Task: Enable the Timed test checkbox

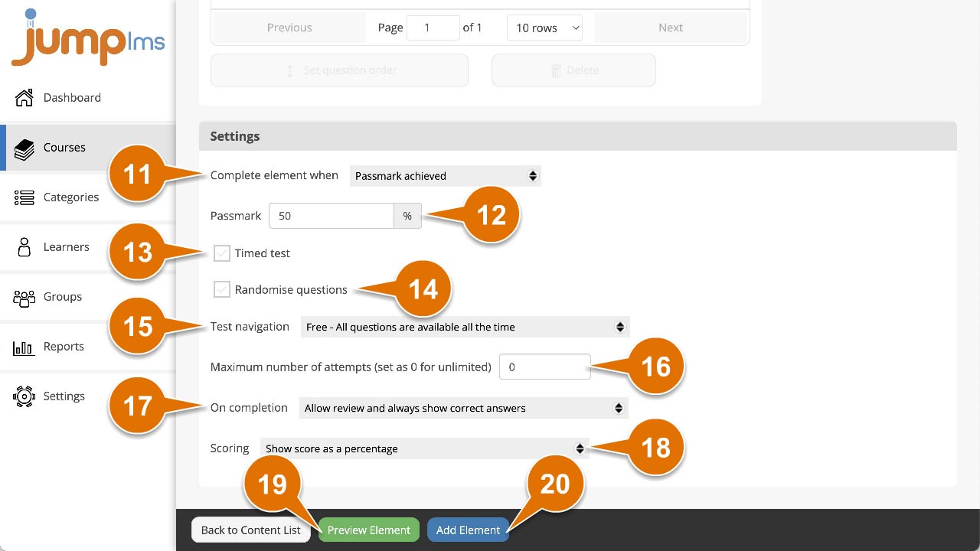Action: (221, 253)
